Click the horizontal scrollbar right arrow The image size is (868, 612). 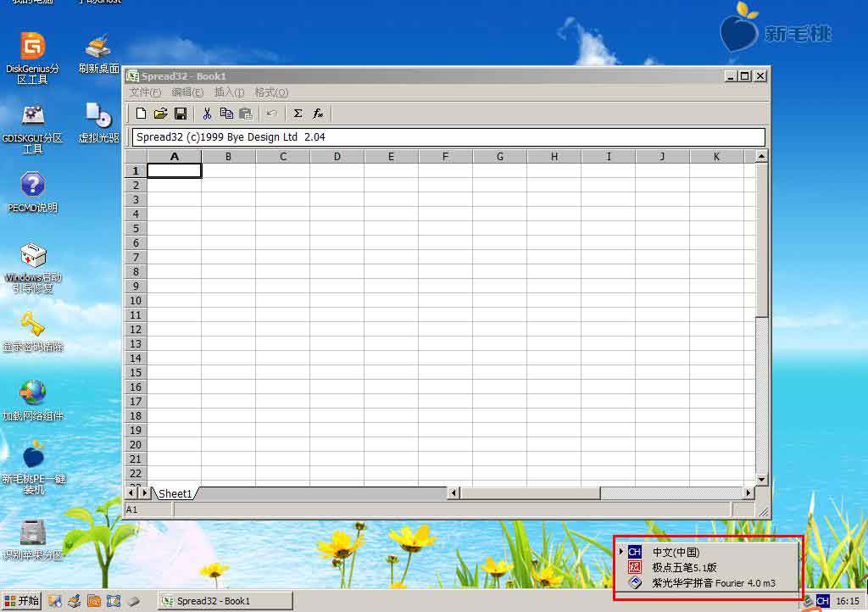(748, 492)
